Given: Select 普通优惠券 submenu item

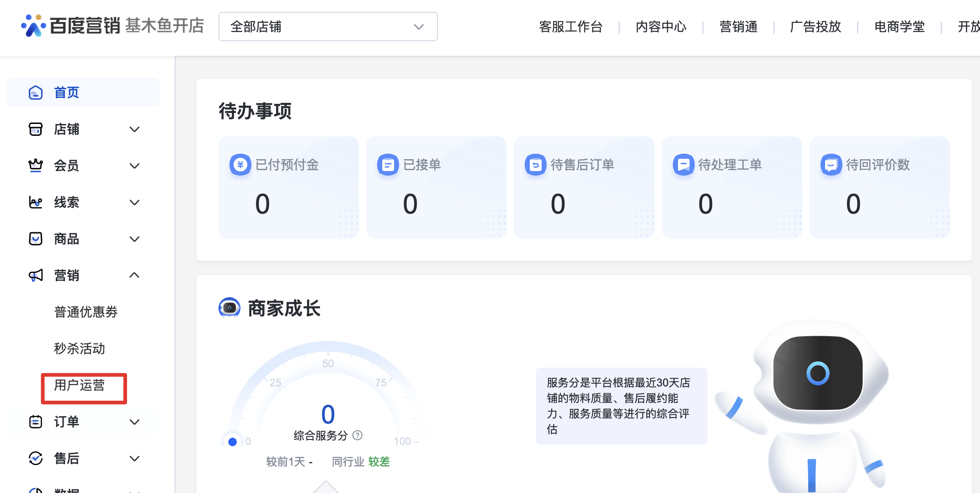Looking at the screenshot, I should point(86,312).
